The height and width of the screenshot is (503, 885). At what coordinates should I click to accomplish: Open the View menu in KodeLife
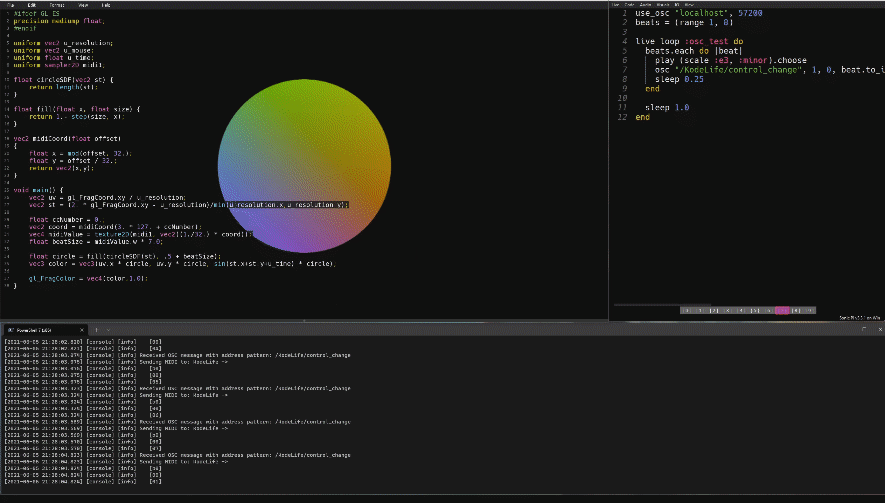click(83, 5)
